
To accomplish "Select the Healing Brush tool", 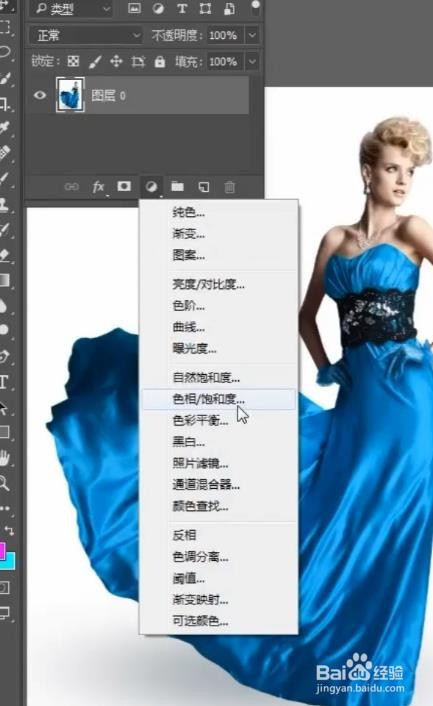I will point(4,153).
